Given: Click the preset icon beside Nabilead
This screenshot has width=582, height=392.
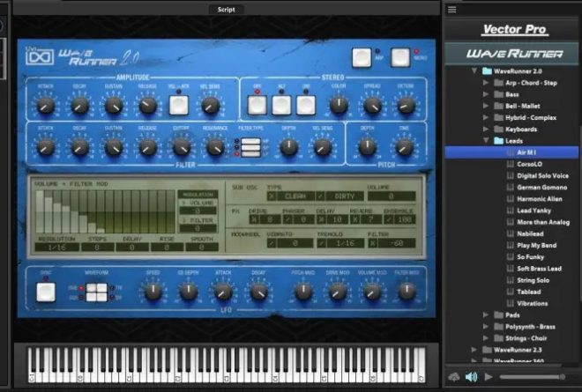Looking at the screenshot, I should point(511,233).
